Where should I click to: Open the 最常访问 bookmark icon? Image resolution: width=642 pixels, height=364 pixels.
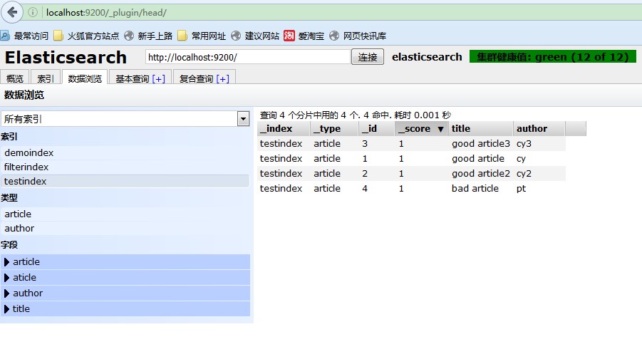pos(5,36)
